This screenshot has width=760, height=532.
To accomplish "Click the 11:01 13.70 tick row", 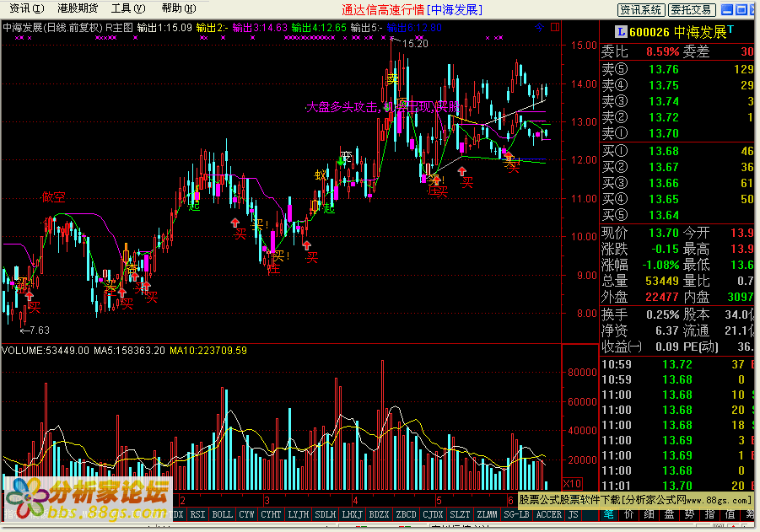I will pyautogui.click(x=677, y=486).
